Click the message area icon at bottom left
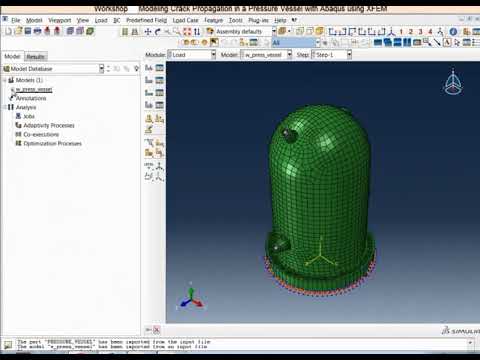The image size is (480, 360). point(8,344)
